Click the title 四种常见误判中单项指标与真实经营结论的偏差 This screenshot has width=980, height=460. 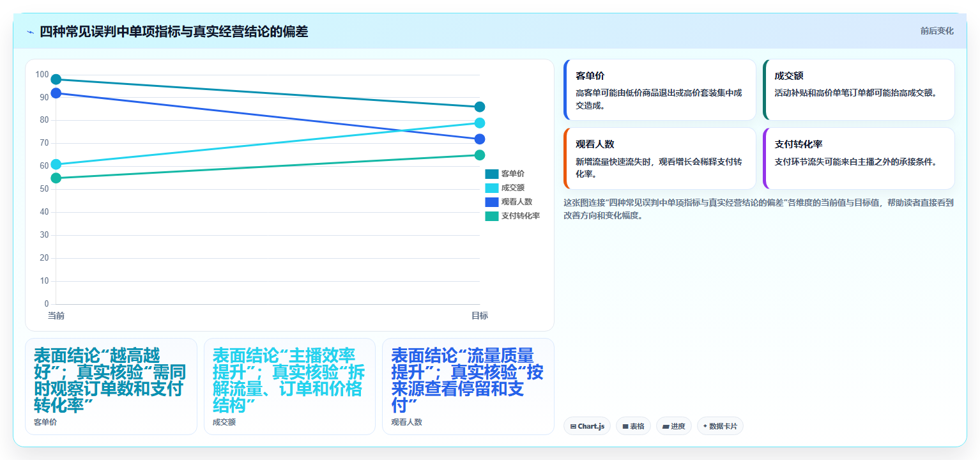coord(174,31)
